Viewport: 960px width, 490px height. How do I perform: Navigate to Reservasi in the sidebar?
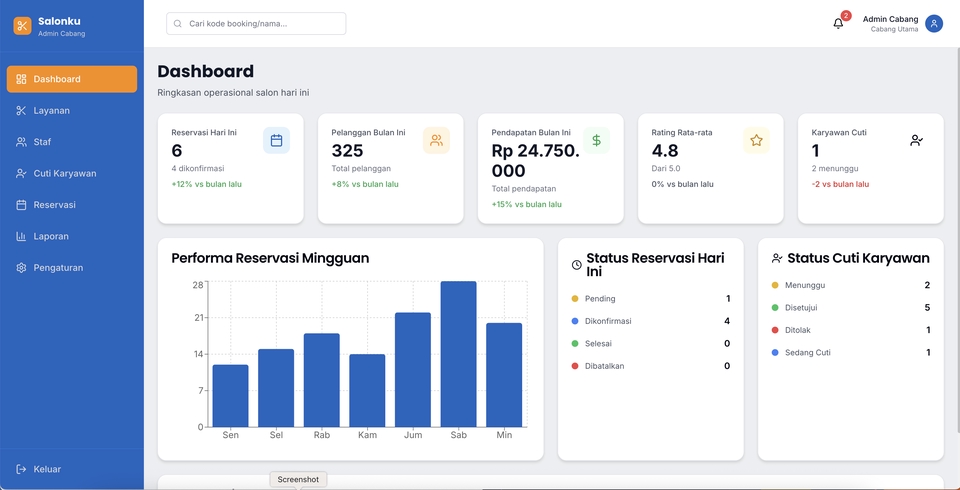(54, 205)
